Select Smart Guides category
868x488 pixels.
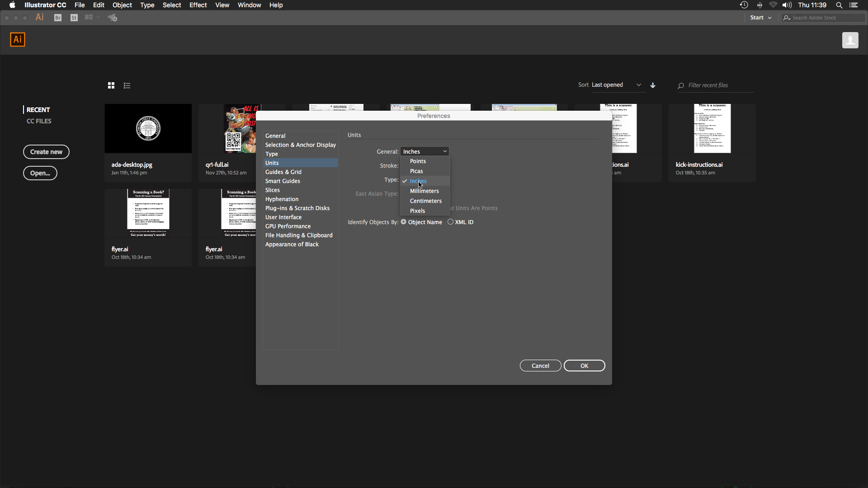coord(300,181)
